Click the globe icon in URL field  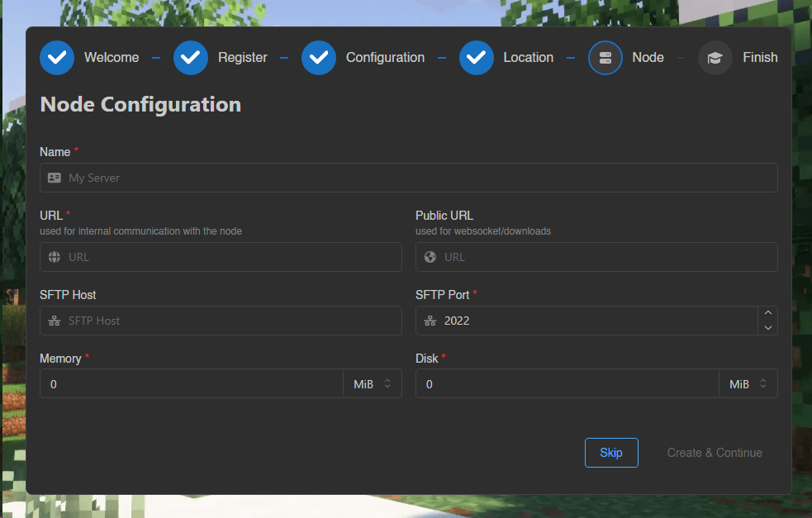(x=55, y=257)
